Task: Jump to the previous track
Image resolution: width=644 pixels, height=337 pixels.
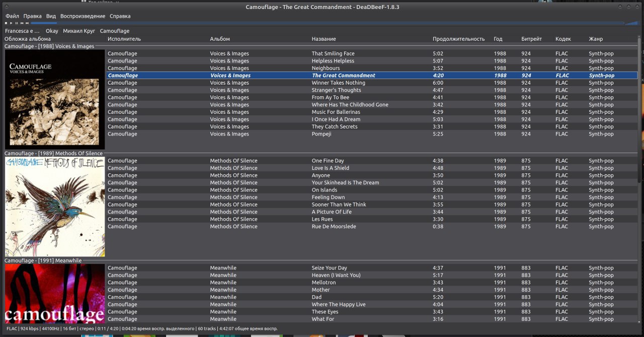Action: click(22, 23)
